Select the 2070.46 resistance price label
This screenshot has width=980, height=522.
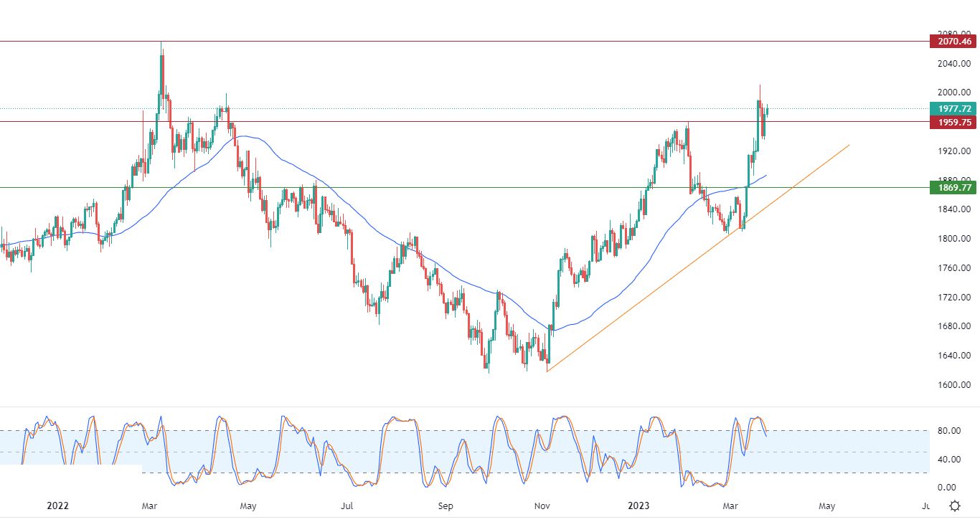(953, 42)
